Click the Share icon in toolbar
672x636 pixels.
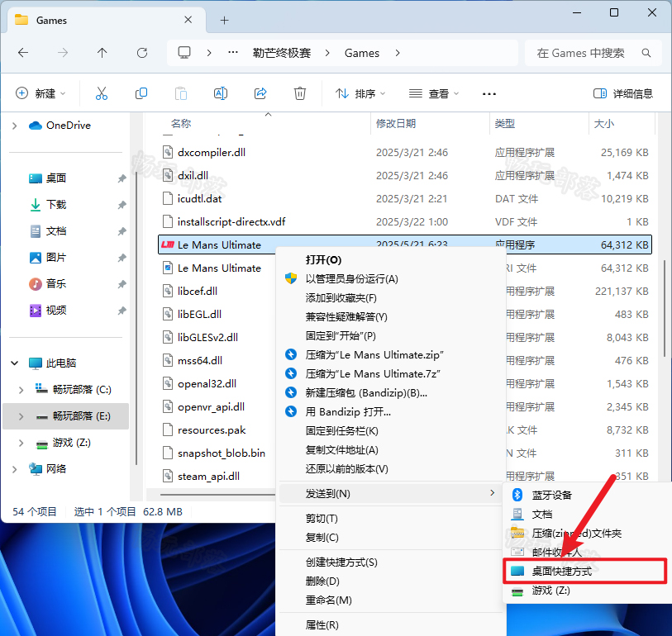coord(260,93)
